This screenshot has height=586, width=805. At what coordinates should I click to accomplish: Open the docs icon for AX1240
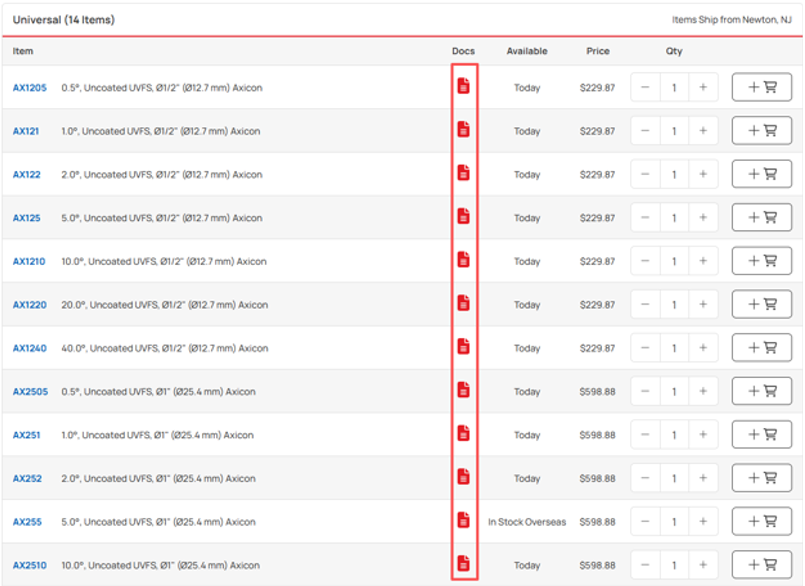click(x=463, y=348)
